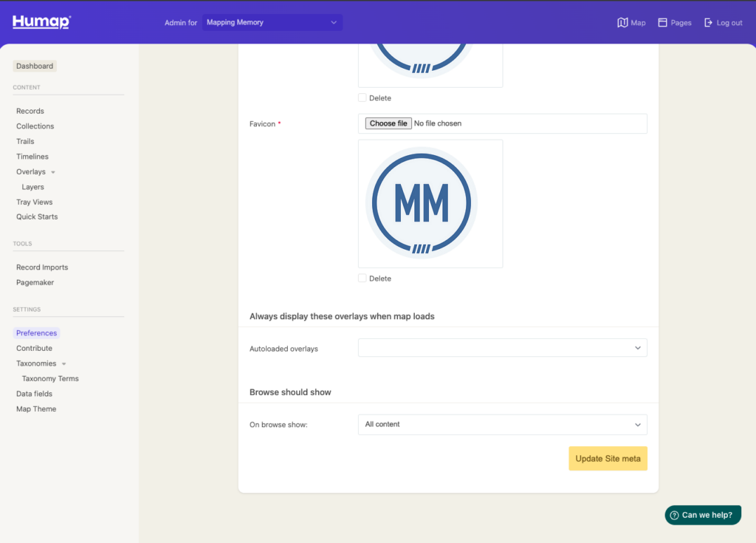Open the Map view icon in header
Viewport: 756px width, 543px height.
point(622,23)
